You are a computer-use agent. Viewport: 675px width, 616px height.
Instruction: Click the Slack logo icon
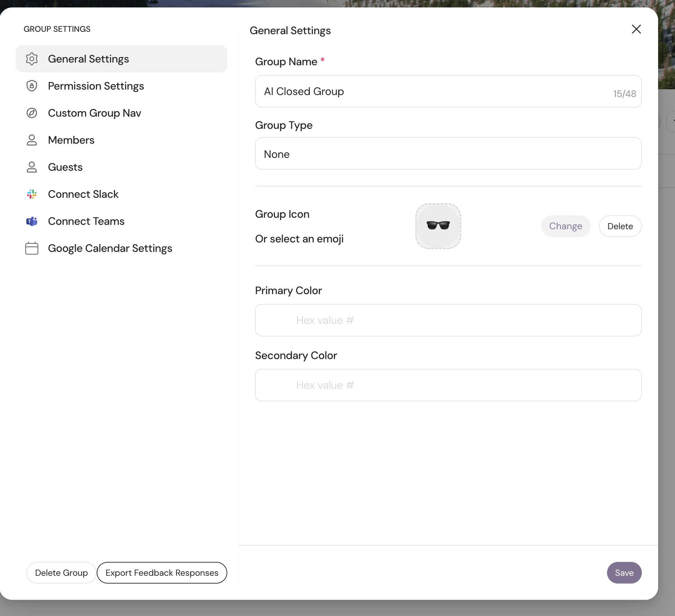click(x=32, y=194)
